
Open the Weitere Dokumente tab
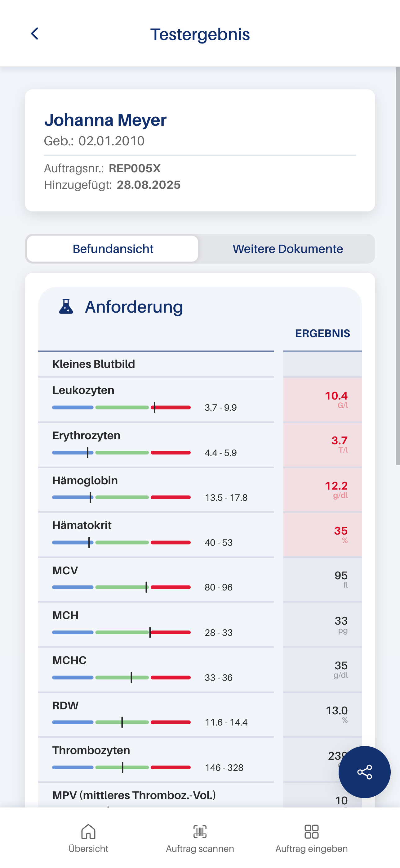pyautogui.click(x=287, y=249)
